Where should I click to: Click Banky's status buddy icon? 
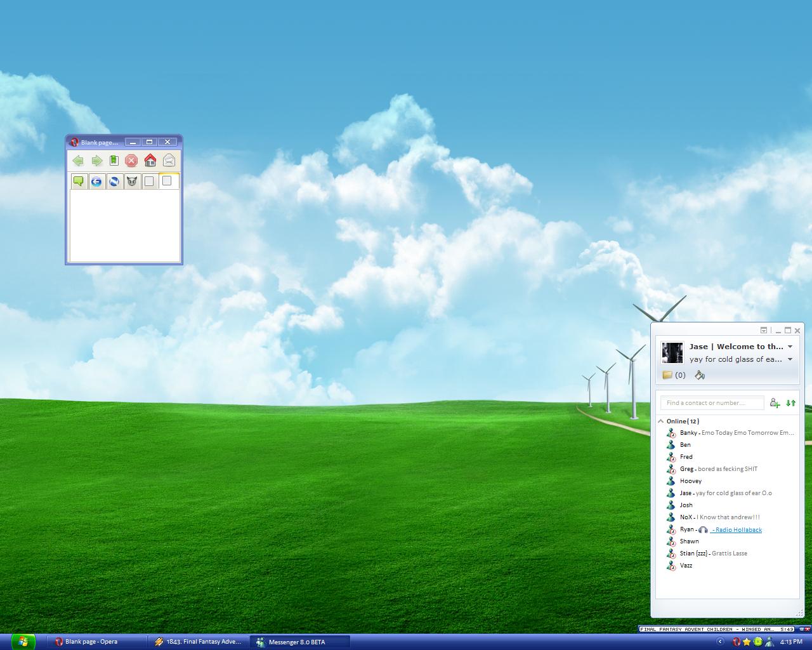[x=671, y=433]
